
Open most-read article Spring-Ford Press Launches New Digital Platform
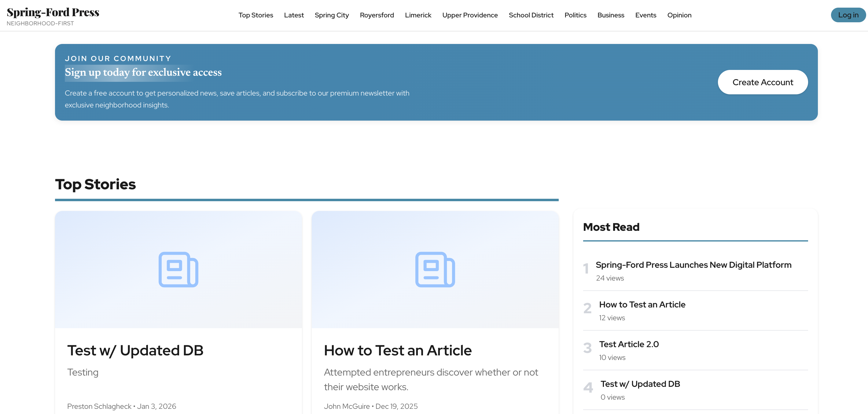coord(693,265)
